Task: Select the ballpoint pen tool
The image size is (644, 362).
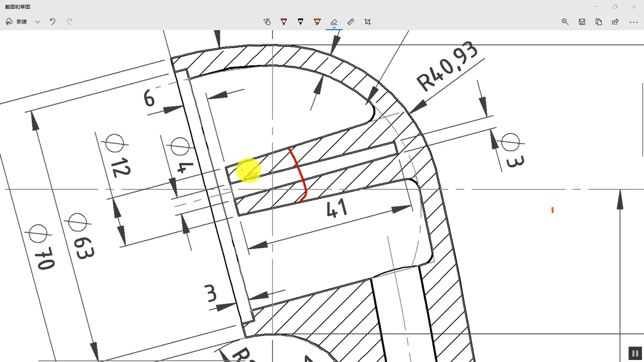Action: (284, 21)
